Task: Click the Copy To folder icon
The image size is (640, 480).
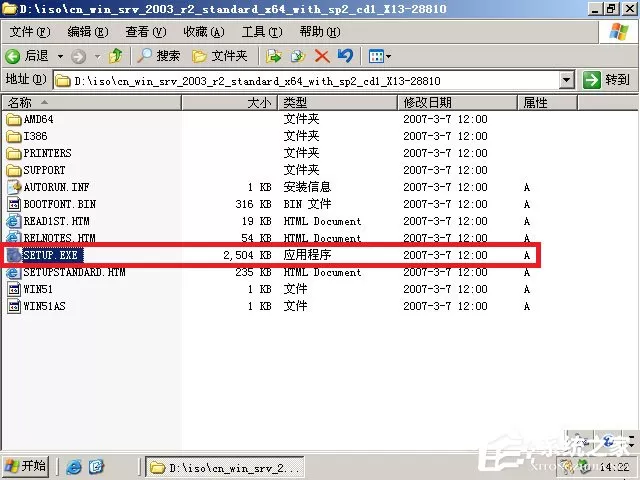Action: (x=298, y=56)
